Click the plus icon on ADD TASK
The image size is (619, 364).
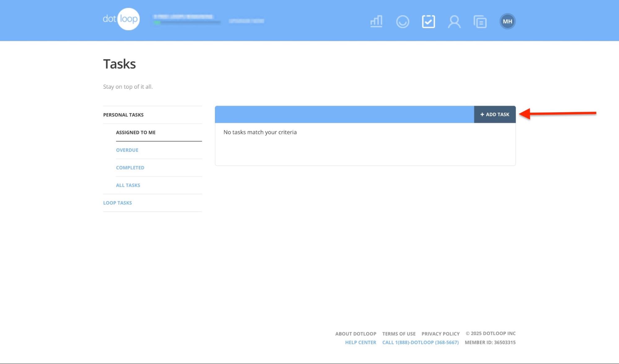(482, 114)
